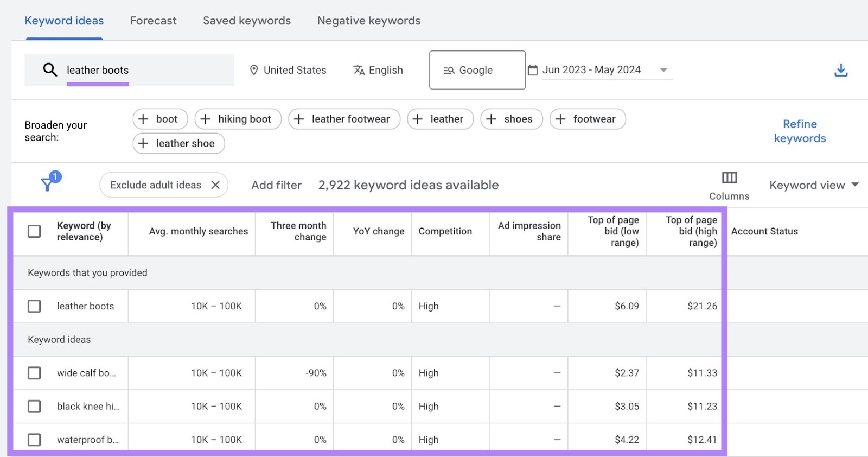Click Add filter

277,185
